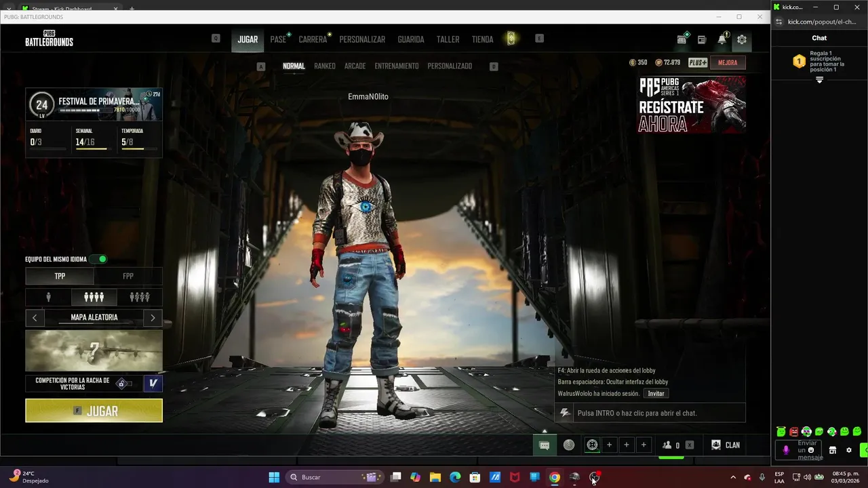Click the 350 G-Coin counter

pos(638,62)
